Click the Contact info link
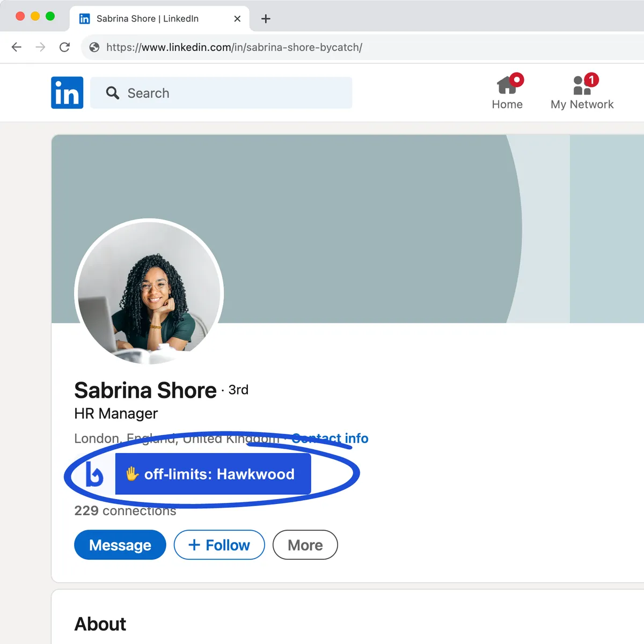 tap(330, 438)
